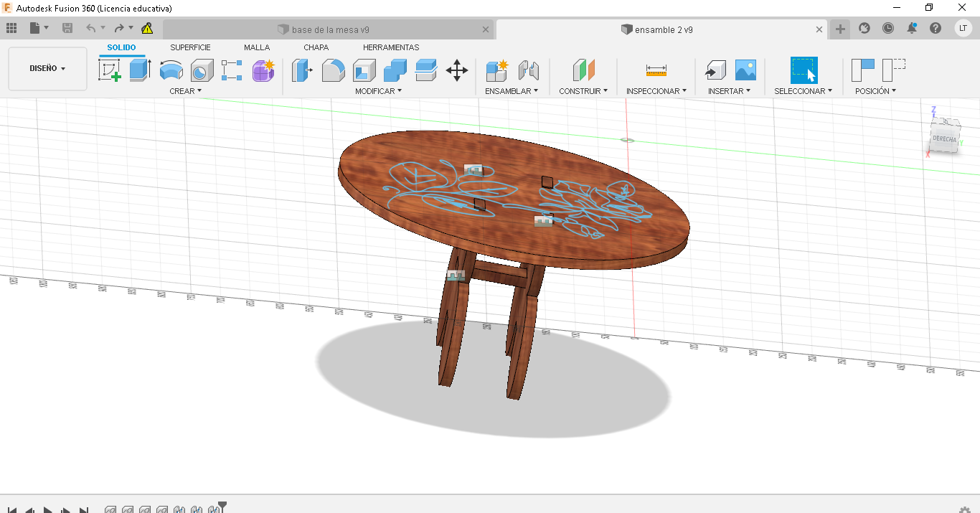This screenshot has height=513, width=980.
Task: Select the Create Sketch tool
Action: point(110,70)
